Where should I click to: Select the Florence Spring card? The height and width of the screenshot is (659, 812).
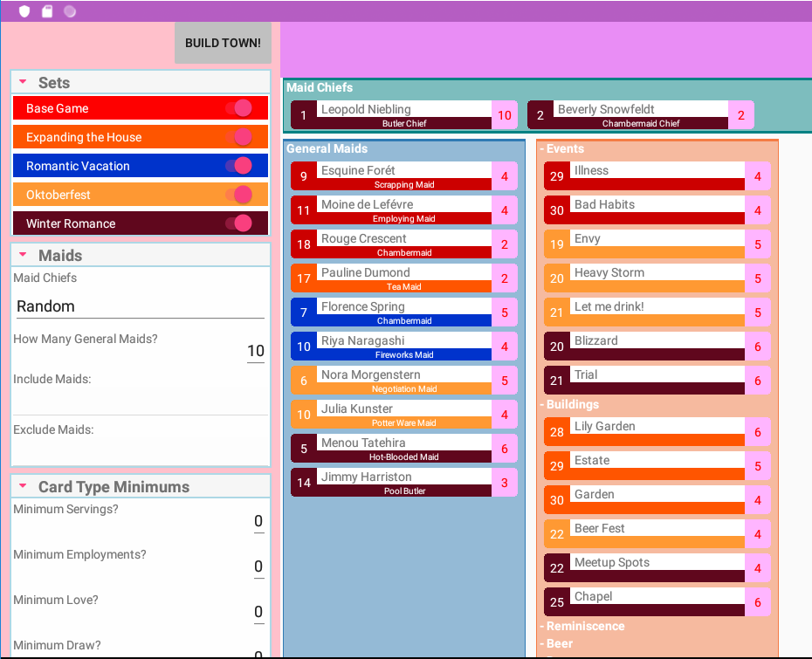pos(404,312)
